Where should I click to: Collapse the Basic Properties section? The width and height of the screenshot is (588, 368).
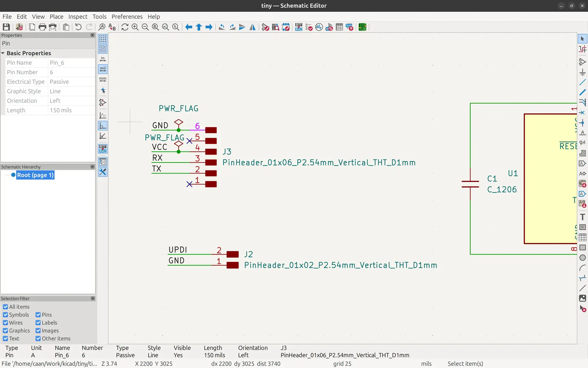click(x=3, y=53)
